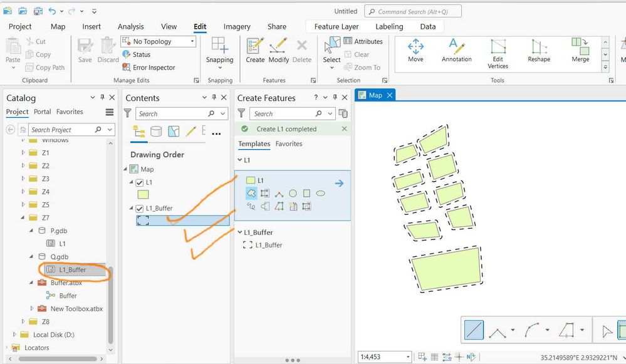
Task: Select the Freehand construction tool
Action: pyautogui.click(x=251, y=206)
